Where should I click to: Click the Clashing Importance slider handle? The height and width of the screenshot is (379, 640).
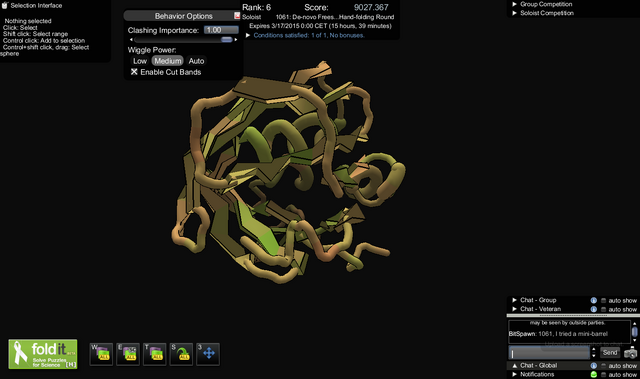(x=227, y=40)
